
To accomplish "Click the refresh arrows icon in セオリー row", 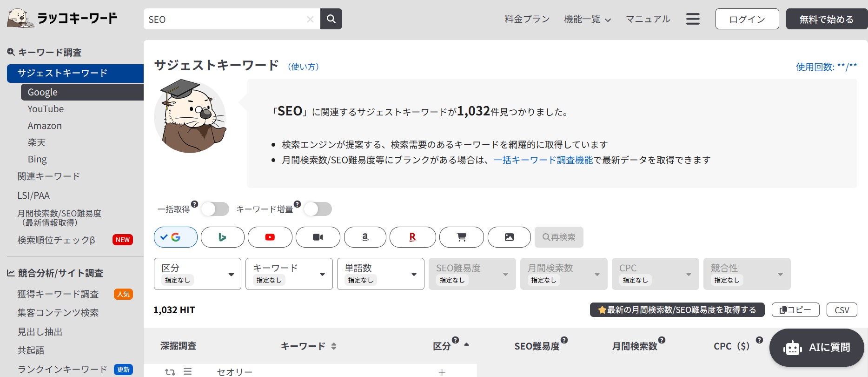I will pos(170,372).
